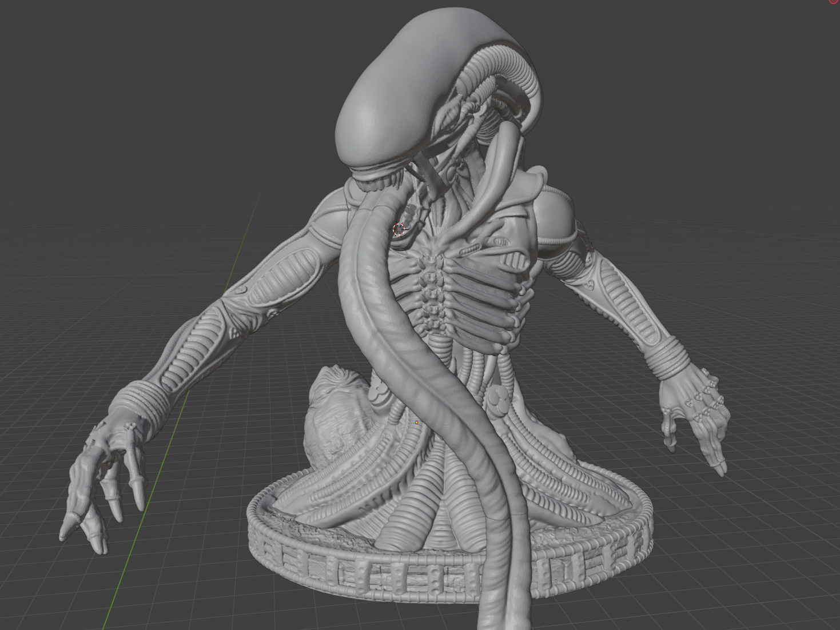The image size is (840, 630).
Task: Click the red-white 3D cursor on the chest
Action: click(399, 230)
